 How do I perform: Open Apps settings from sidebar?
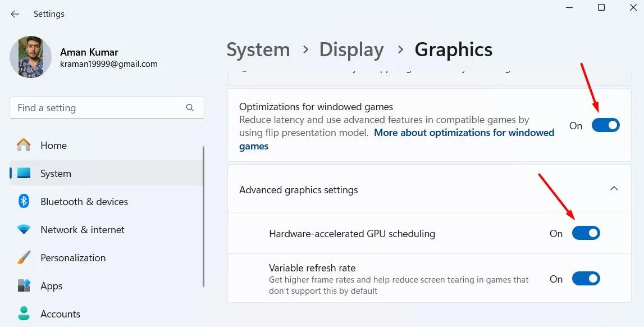pos(24,285)
